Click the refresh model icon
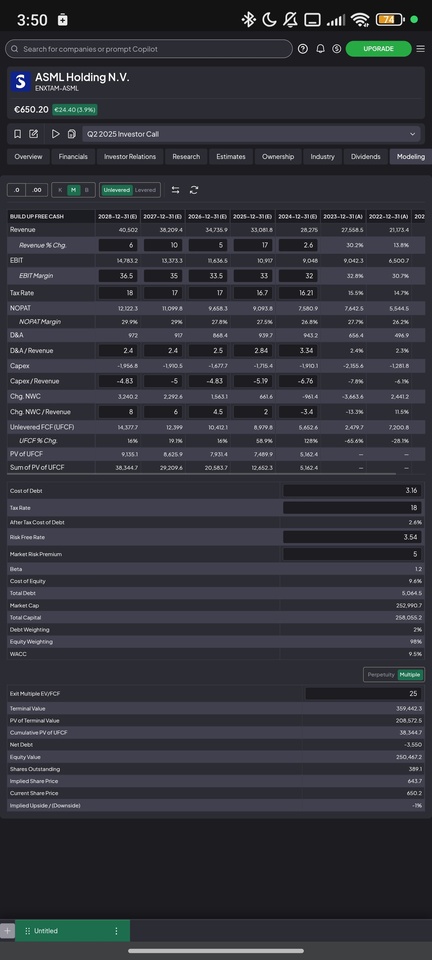Screen dimensions: 432x960 coord(194,190)
